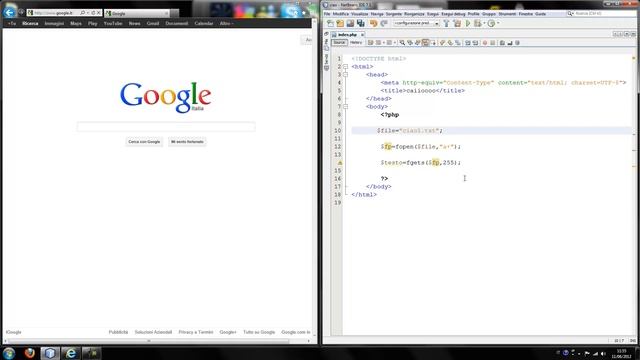Screen dimensions: 640x360
Task: Click the stop X in the address bar
Action: (x=98, y=13)
